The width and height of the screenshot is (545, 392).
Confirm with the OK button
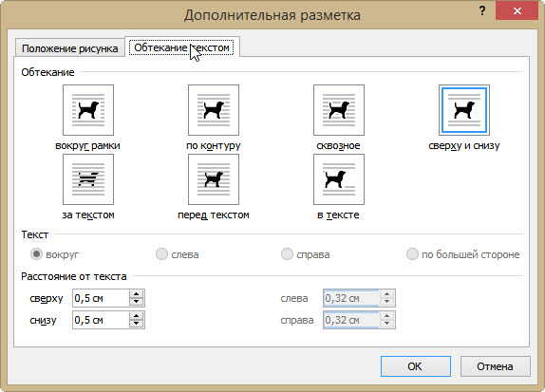(x=415, y=366)
